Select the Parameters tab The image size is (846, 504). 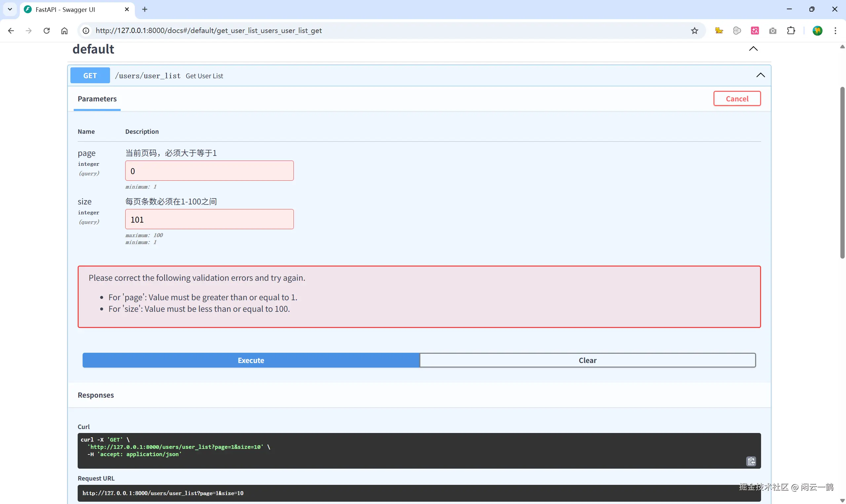point(97,99)
